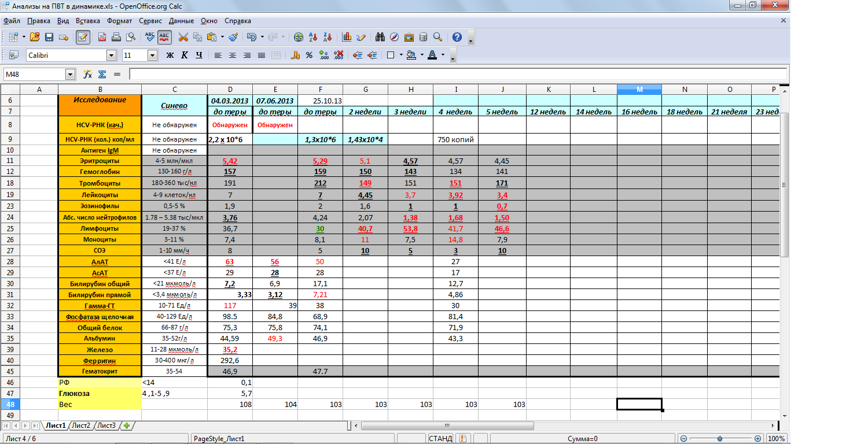Click the equals Function button
The width and height of the screenshot is (868, 444).
tap(117, 74)
